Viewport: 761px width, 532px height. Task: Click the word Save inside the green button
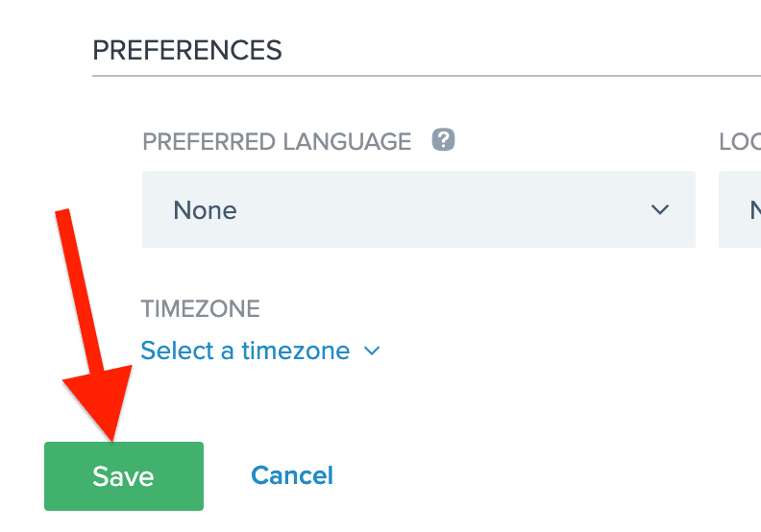(123, 475)
